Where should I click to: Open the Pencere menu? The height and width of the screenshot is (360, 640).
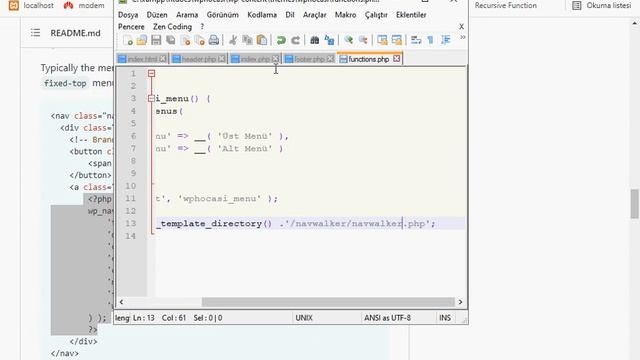click(131, 27)
